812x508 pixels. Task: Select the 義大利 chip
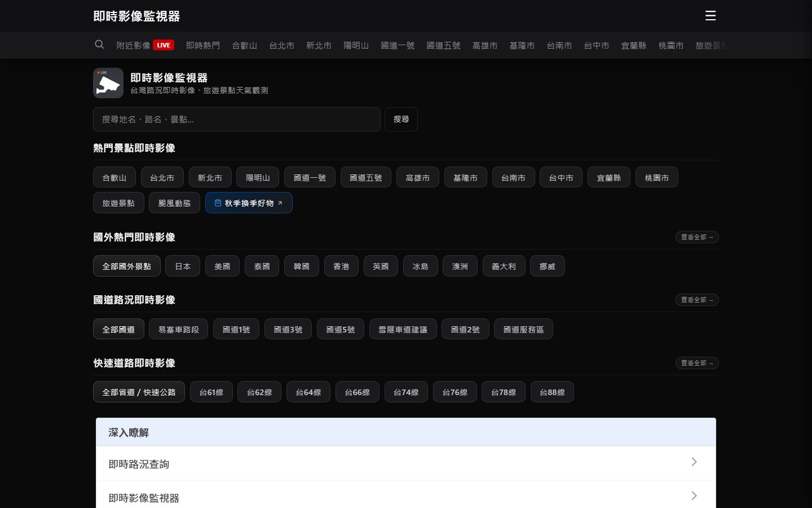[x=504, y=266]
